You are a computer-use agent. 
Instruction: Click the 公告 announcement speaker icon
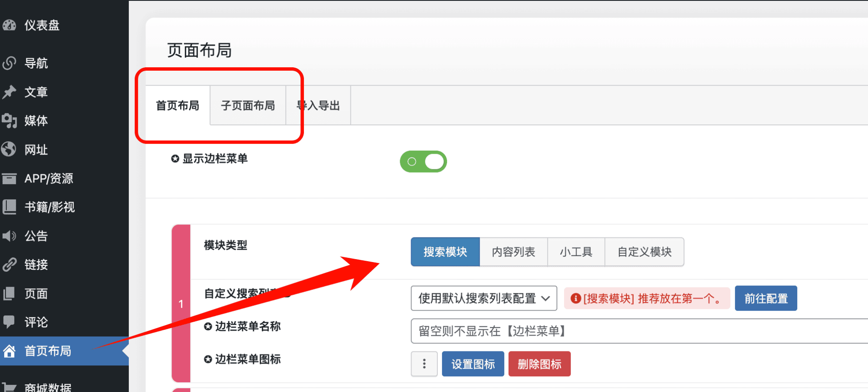(x=9, y=236)
